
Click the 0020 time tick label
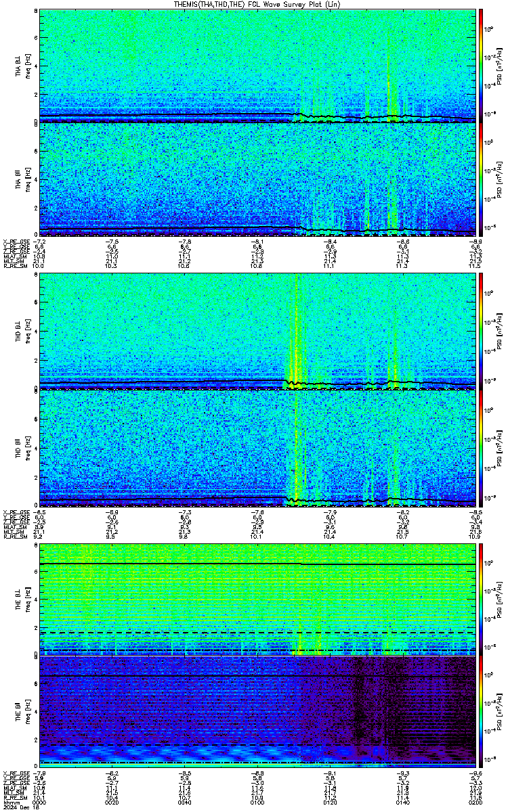click(112, 802)
